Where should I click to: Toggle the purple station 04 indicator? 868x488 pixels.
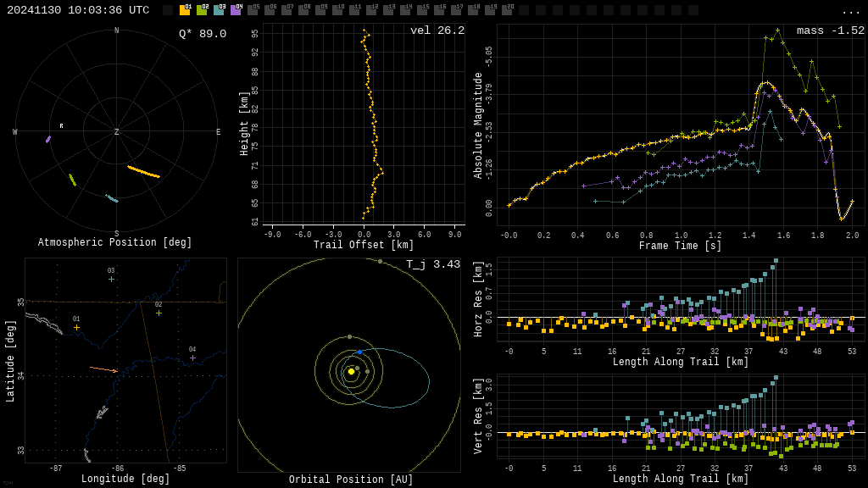[x=236, y=9]
